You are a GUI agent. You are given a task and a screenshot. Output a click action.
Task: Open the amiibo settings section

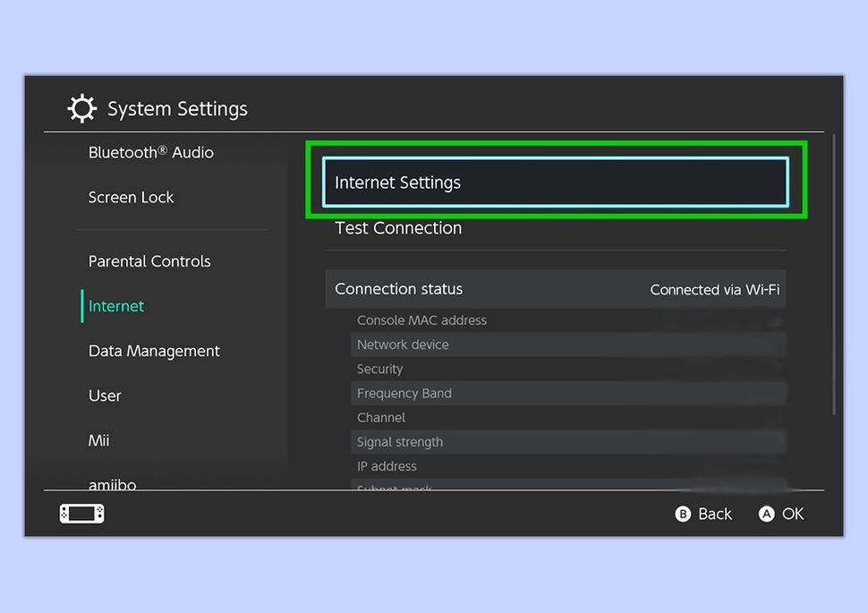(110, 482)
